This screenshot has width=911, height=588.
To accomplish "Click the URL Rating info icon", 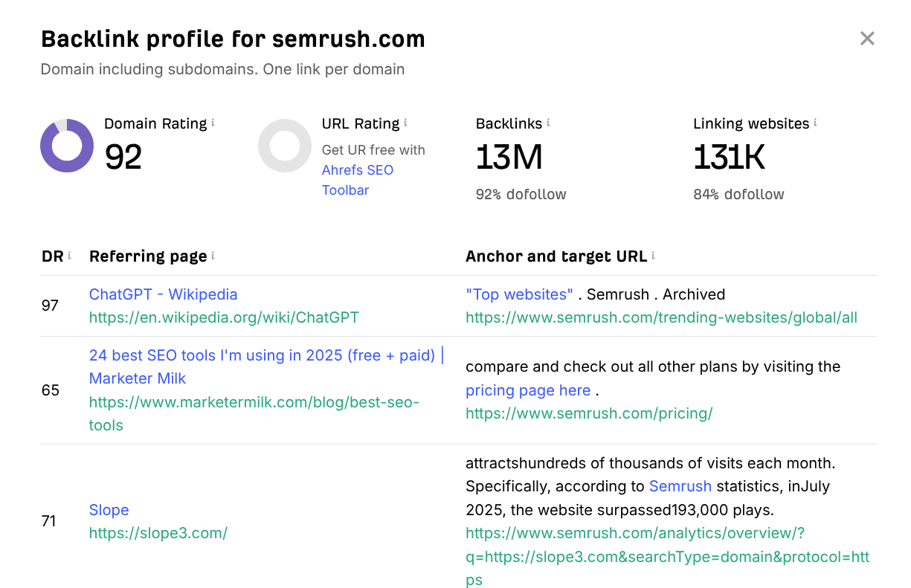I will point(405,123).
